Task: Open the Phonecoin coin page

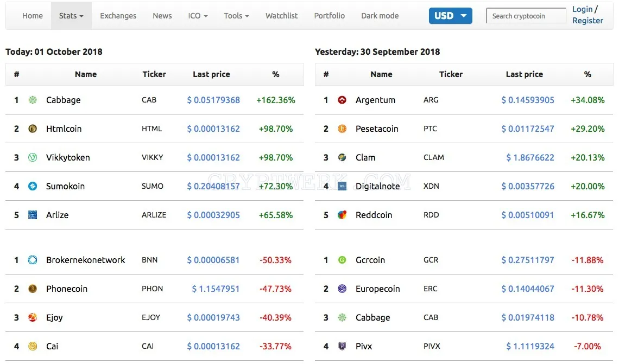Action: [67, 289]
